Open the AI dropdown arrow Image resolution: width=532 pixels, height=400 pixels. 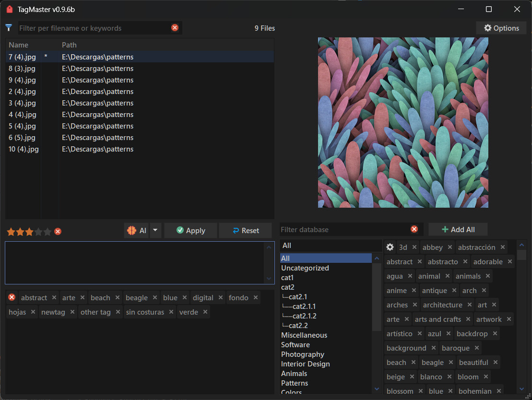point(155,231)
